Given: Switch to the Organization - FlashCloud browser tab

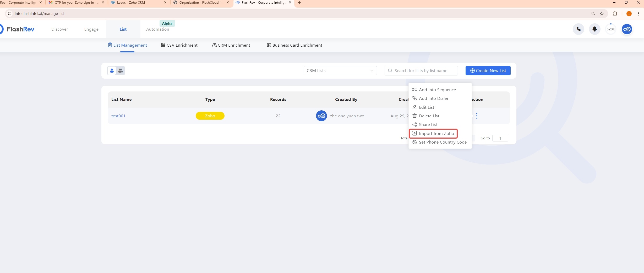Looking at the screenshot, I should click(x=201, y=2).
